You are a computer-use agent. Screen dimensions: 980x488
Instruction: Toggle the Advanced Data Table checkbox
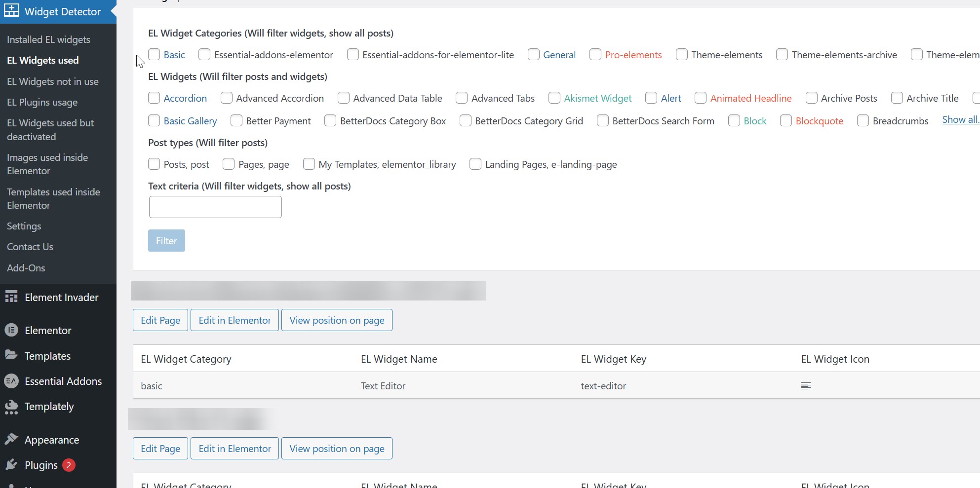pos(344,98)
